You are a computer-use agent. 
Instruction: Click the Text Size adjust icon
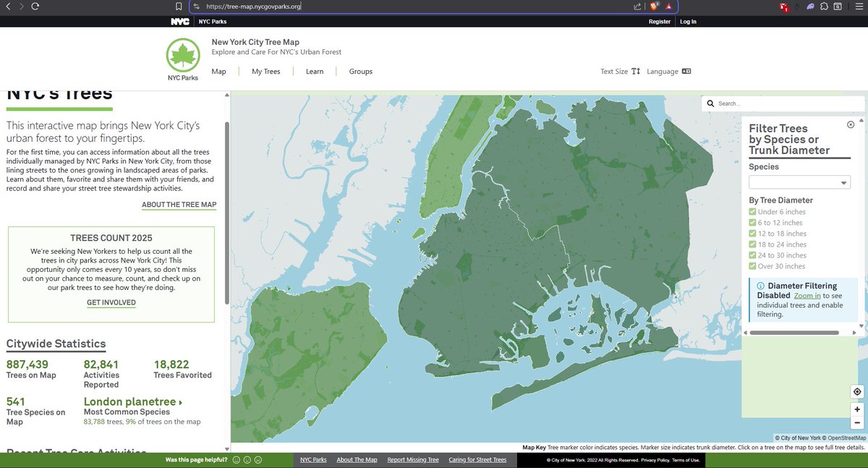636,72
